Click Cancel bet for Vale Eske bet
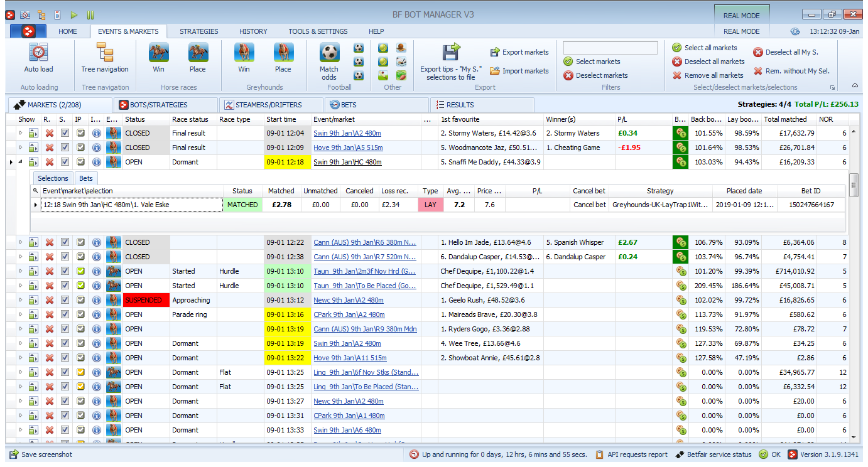868x467 pixels. pos(590,205)
